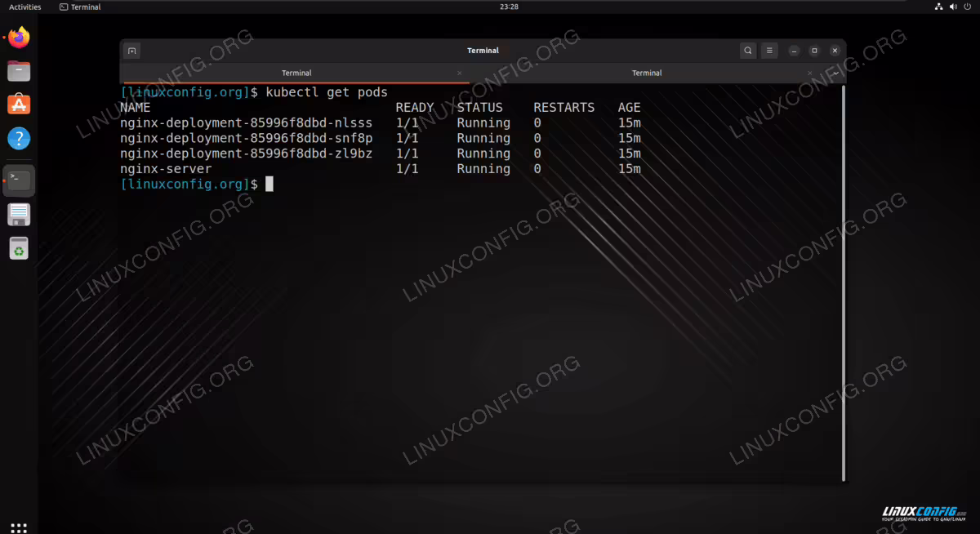Open Firefox from the dock

pos(19,38)
